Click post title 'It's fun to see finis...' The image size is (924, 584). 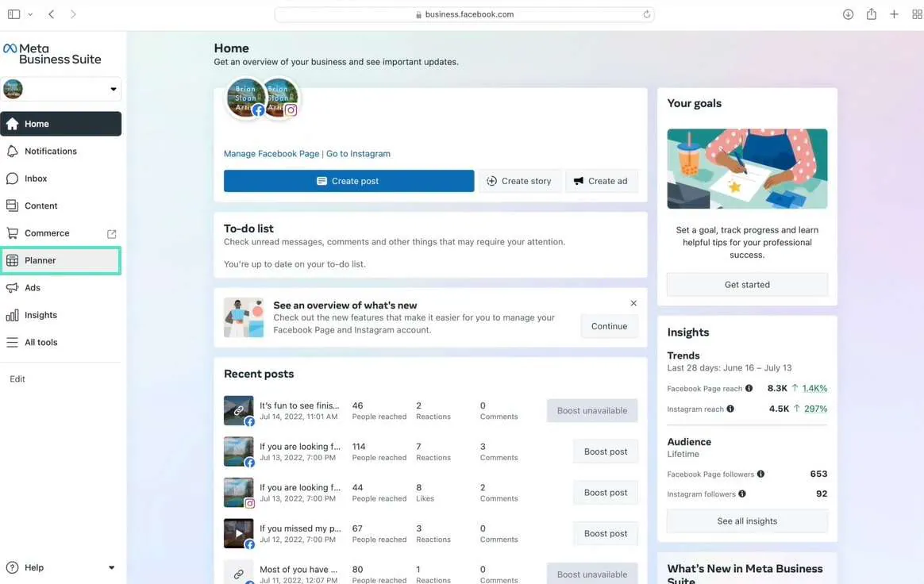coord(299,405)
